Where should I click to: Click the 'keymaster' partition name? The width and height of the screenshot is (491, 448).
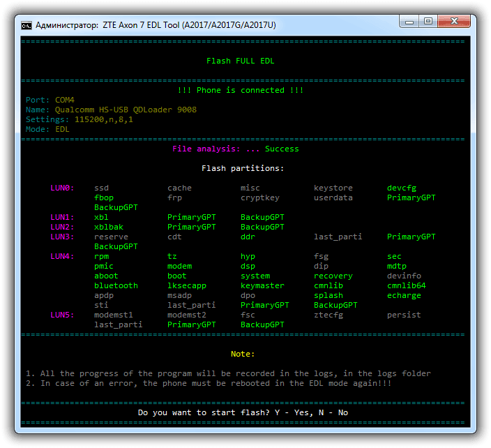262,285
